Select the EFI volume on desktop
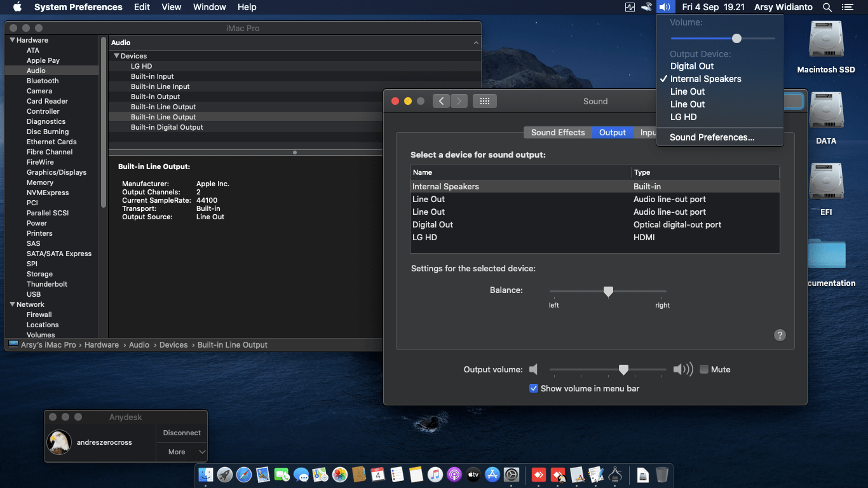Screen dimensions: 868x488 coord(826,191)
